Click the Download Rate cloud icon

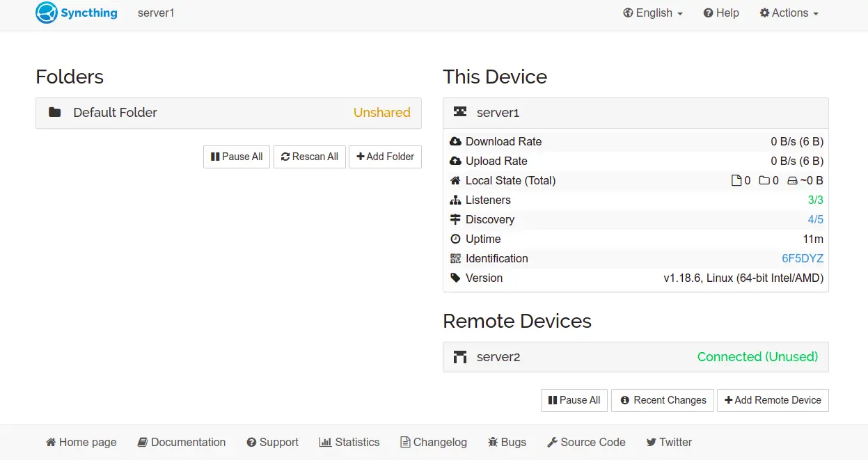click(456, 141)
